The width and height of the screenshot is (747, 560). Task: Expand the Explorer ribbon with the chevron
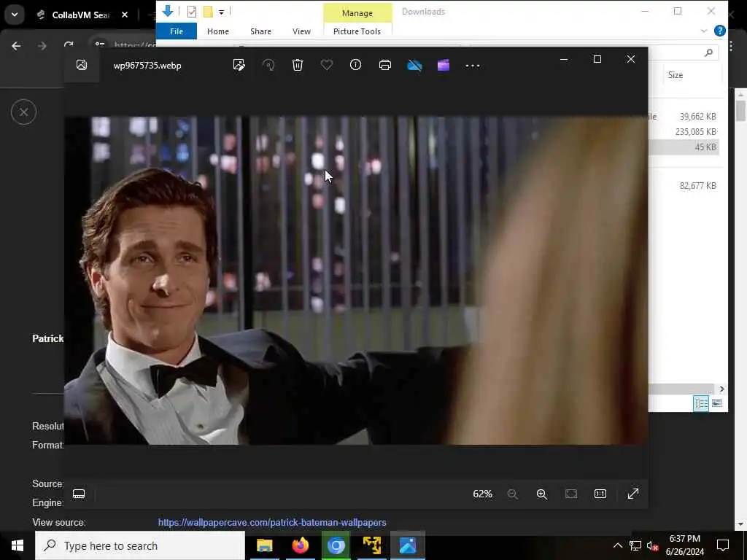tap(704, 31)
